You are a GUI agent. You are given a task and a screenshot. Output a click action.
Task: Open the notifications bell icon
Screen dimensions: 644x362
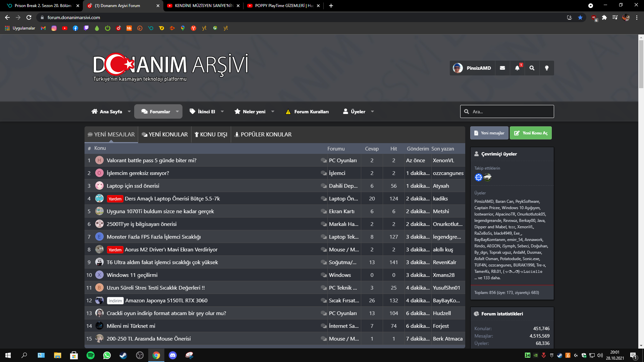pos(517,68)
